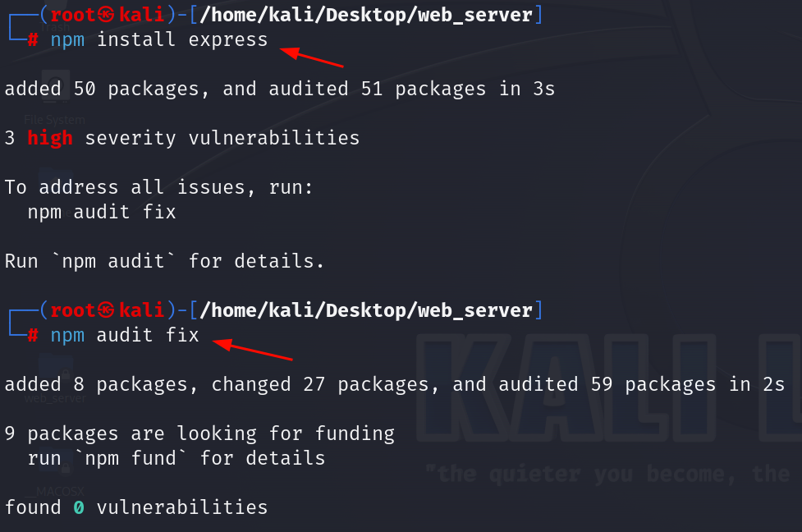Click the '9 packages are looking for funding' line
Image resolution: width=802 pixels, height=532 pixels.
point(199,433)
